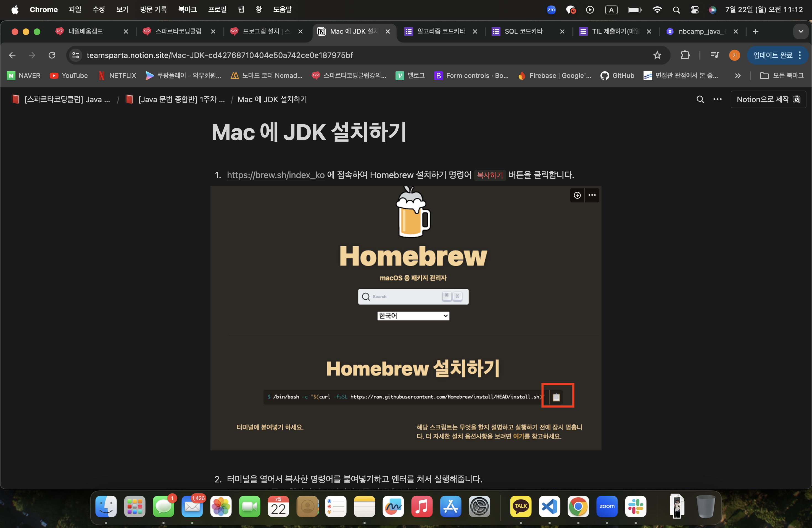This screenshot has height=528, width=812.
Task: Open Slack from the dock
Action: (636, 506)
